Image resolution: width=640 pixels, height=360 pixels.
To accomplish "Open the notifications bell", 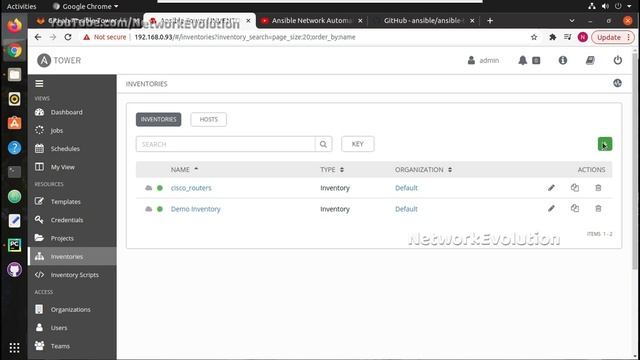I will 522,60.
